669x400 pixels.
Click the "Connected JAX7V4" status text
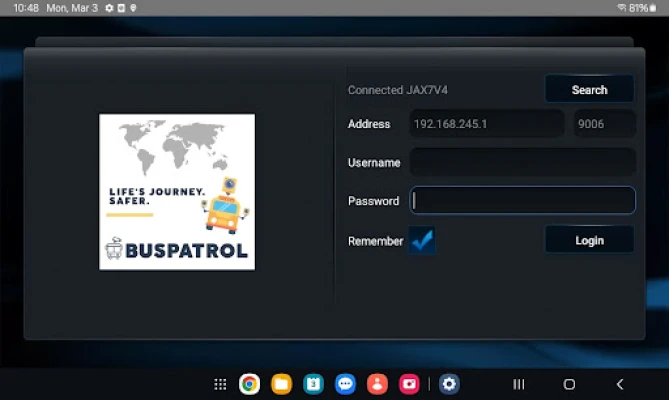[x=398, y=90]
